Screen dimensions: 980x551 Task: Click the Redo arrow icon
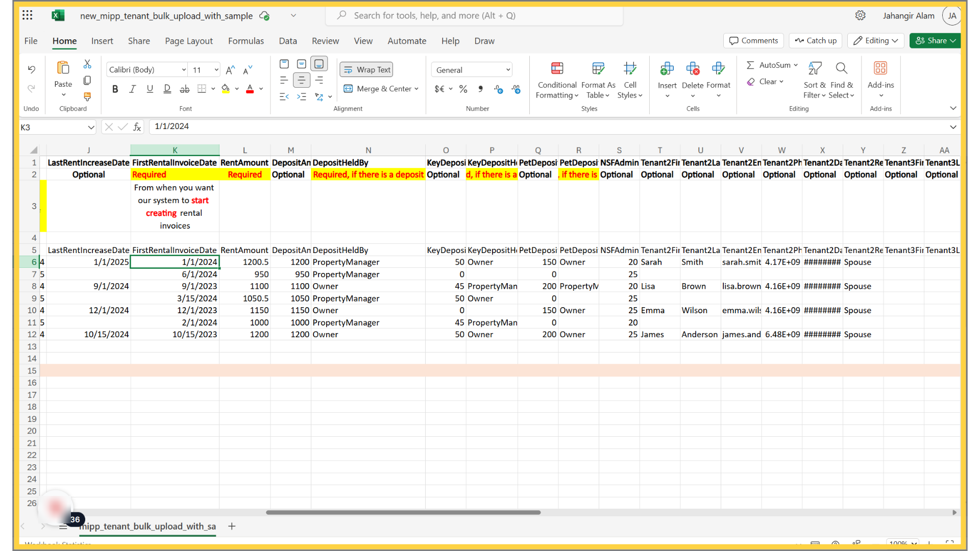click(31, 89)
